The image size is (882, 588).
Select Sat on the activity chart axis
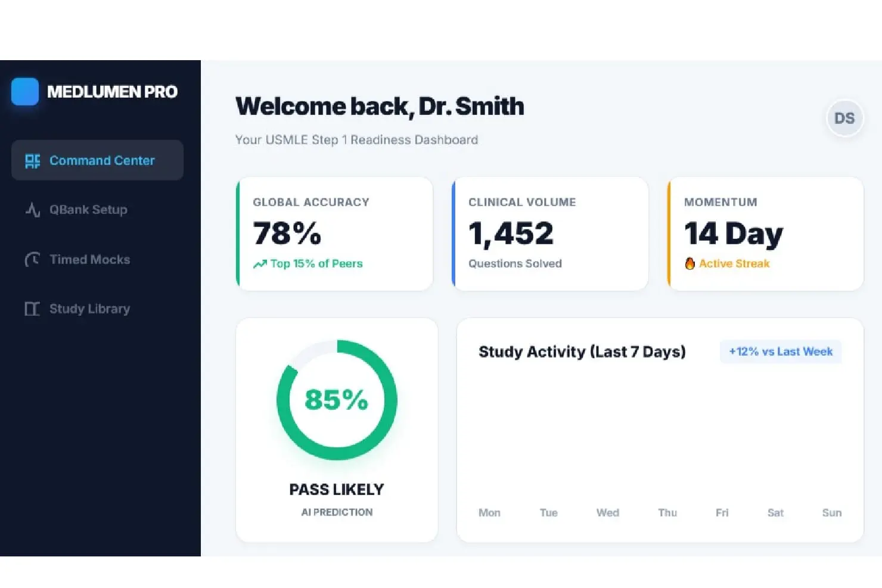(775, 513)
